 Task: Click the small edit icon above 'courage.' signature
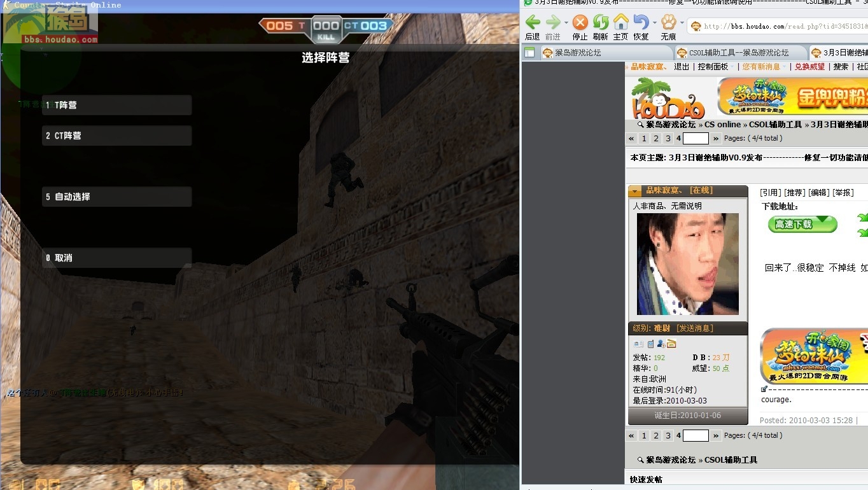[764, 389]
